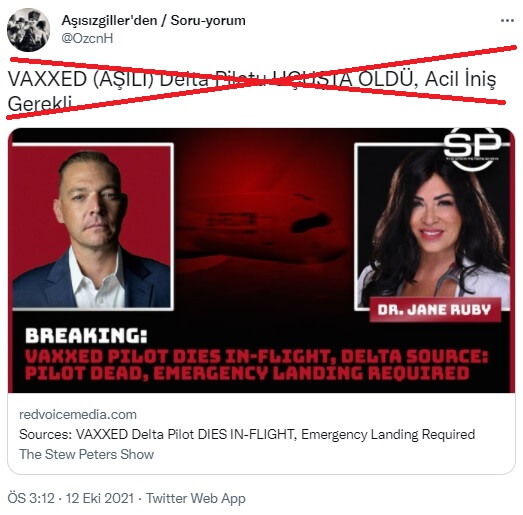Click the red VAXXED PILOT DIES IN-FLIGHT caption
The width and height of the screenshot is (523, 515).
pos(256,365)
